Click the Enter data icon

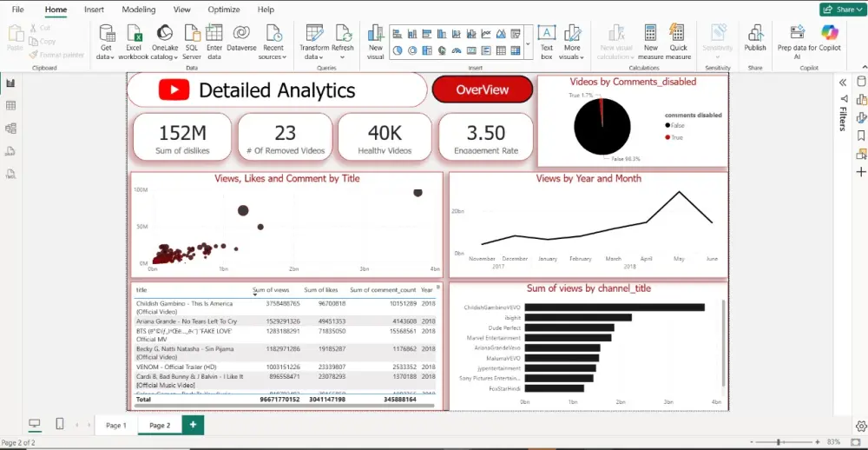[214, 33]
